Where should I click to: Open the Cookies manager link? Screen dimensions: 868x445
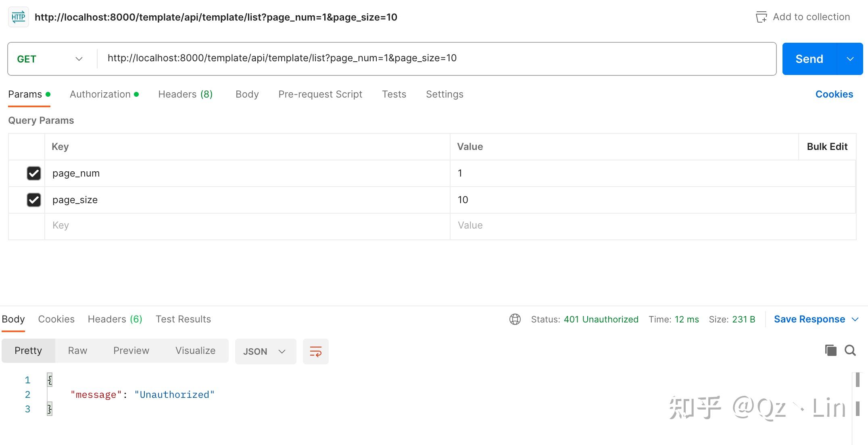[834, 94]
